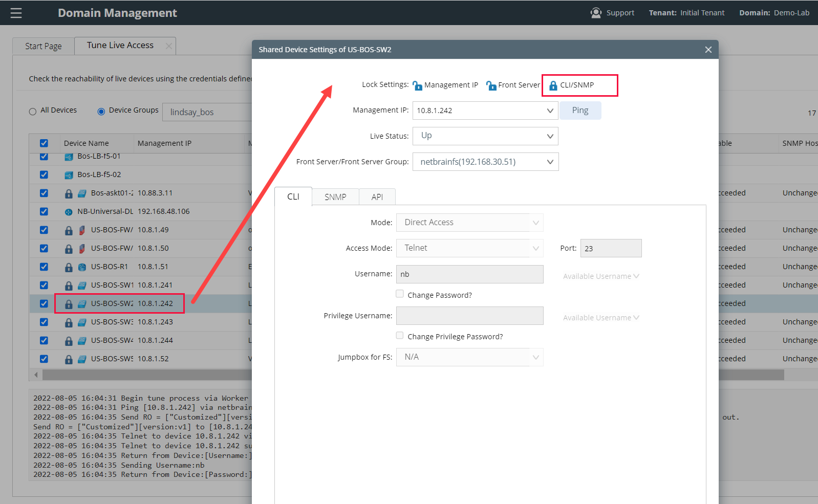Sort by the Management IP column header
Viewport: 818px width, 504px height.
pos(164,143)
